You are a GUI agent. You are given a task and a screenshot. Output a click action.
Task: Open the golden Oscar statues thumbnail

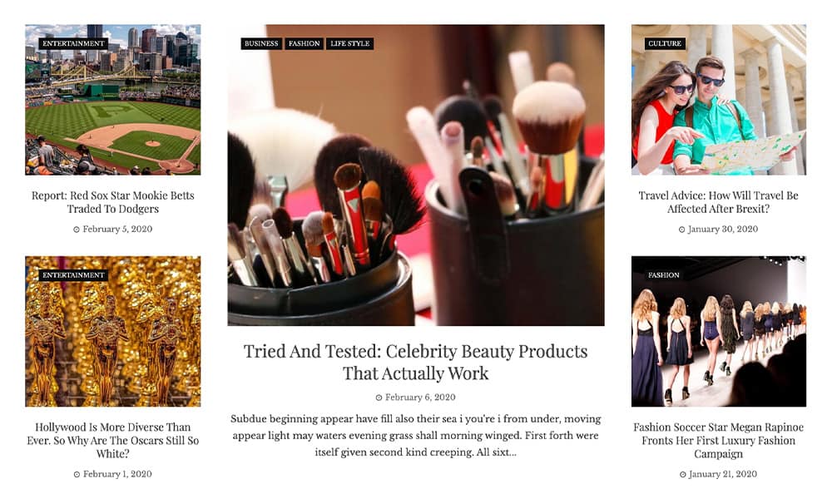(113, 332)
